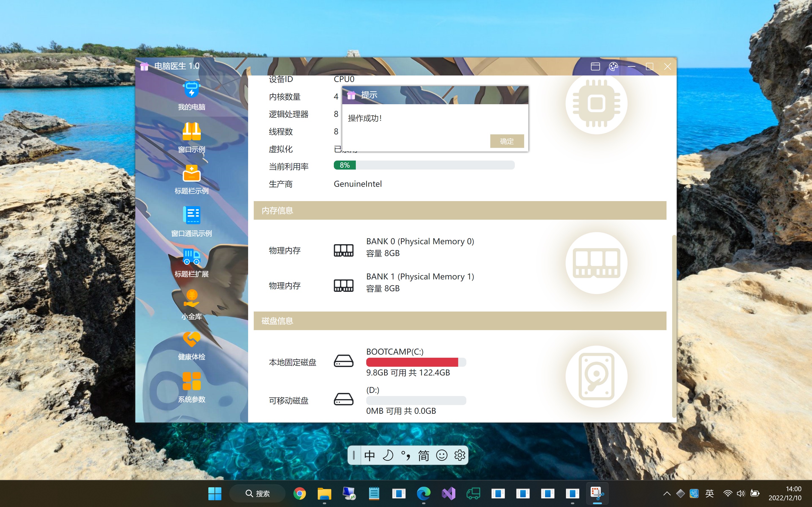Toggle IME half/full-width moon icon
The image size is (812, 507).
388,455
